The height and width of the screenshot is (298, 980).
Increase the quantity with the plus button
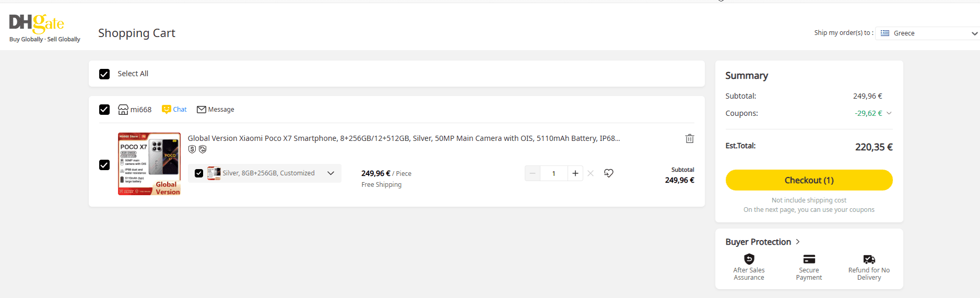575,173
